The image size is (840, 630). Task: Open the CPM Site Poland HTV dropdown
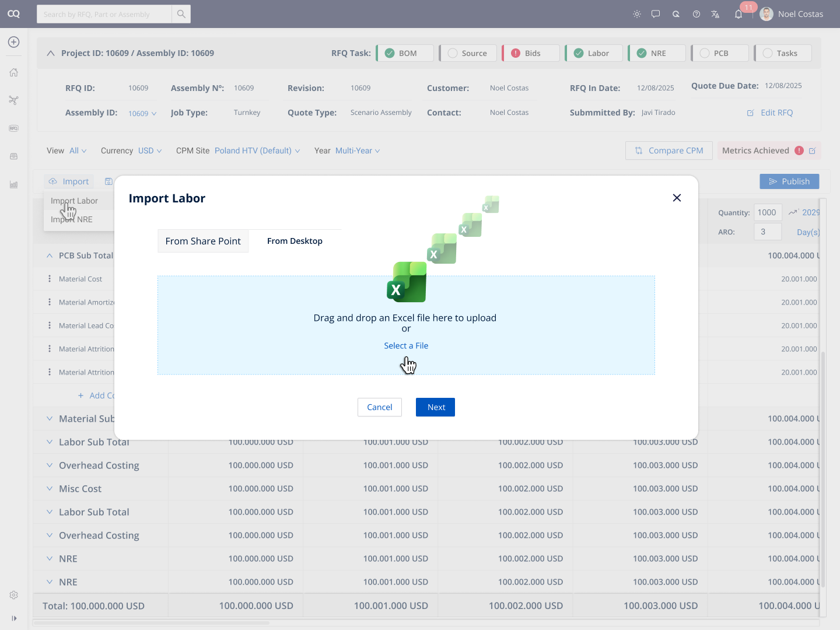click(x=257, y=150)
